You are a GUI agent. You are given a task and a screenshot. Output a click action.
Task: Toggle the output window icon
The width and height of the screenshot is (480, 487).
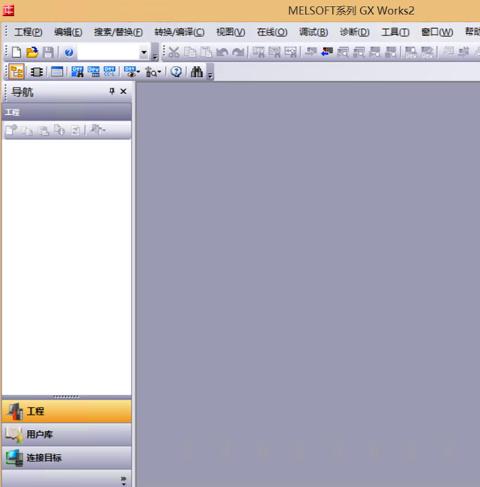tap(57, 72)
